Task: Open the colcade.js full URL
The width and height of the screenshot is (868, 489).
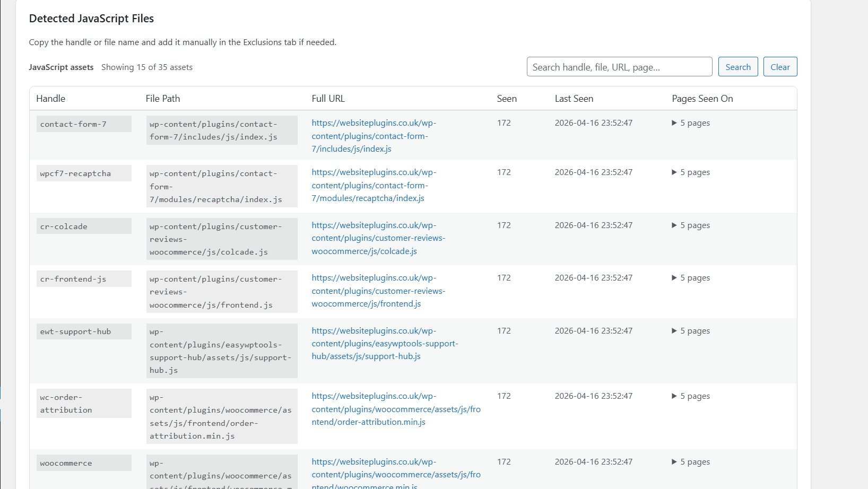Action: (378, 238)
